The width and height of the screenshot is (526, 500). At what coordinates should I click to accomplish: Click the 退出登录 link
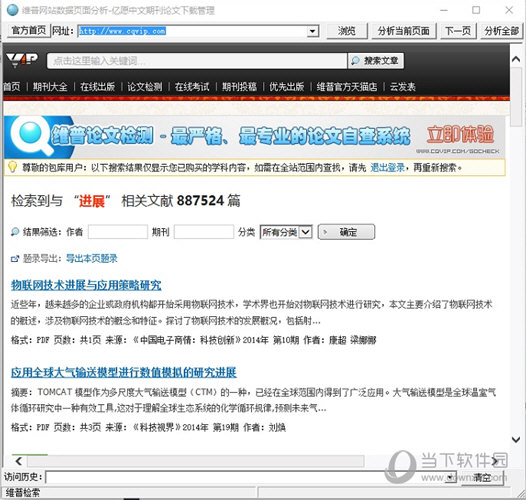[387, 167]
